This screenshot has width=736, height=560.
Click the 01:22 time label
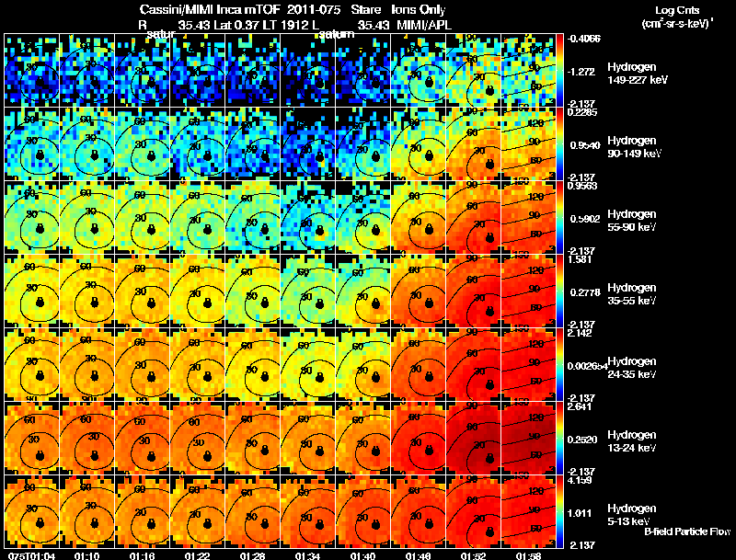[195, 555]
